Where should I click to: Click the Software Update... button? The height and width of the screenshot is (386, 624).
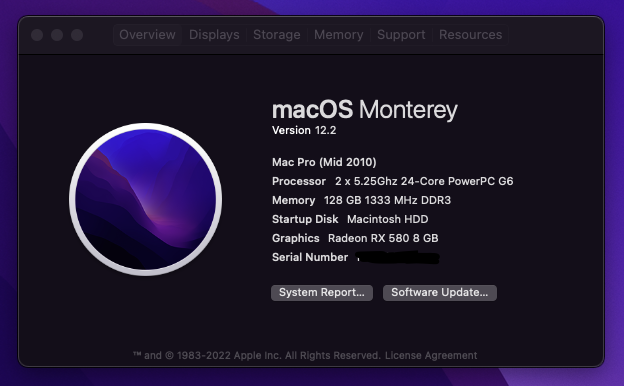tap(440, 292)
